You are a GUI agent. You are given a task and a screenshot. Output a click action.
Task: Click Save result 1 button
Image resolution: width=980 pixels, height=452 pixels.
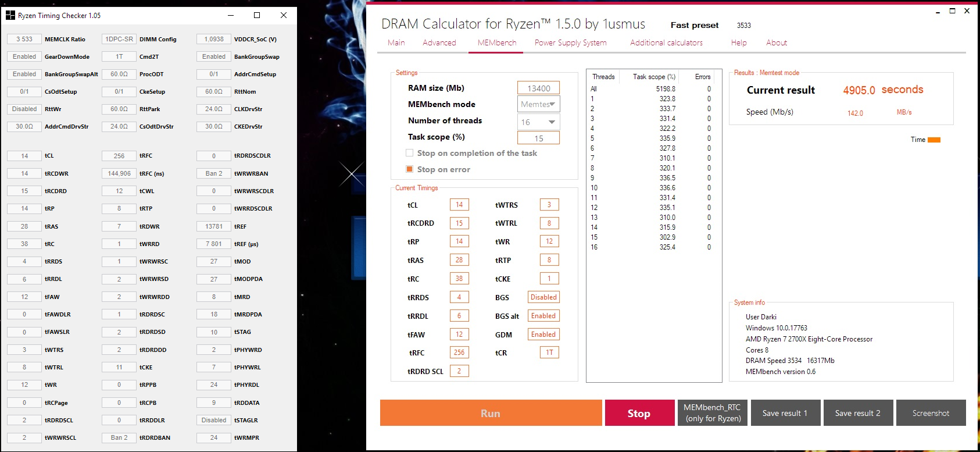coord(785,413)
